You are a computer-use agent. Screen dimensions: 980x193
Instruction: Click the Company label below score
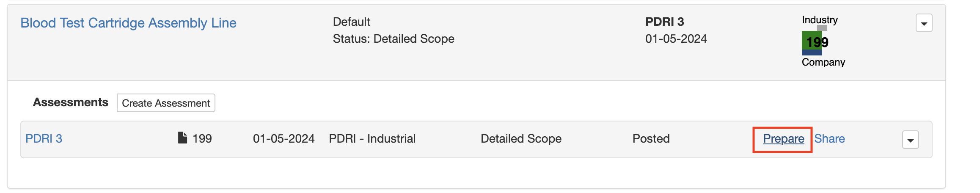pyautogui.click(x=823, y=62)
